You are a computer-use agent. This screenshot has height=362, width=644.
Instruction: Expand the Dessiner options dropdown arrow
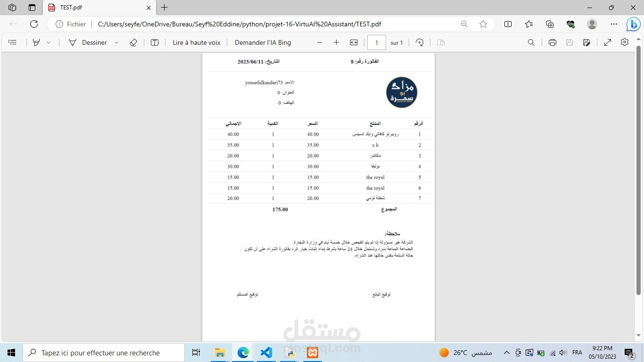[x=116, y=42]
